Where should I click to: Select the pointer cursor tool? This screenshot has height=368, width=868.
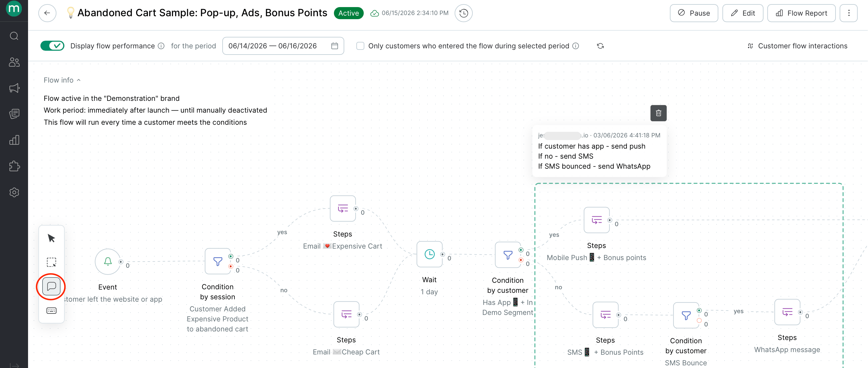(x=51, y=238)
